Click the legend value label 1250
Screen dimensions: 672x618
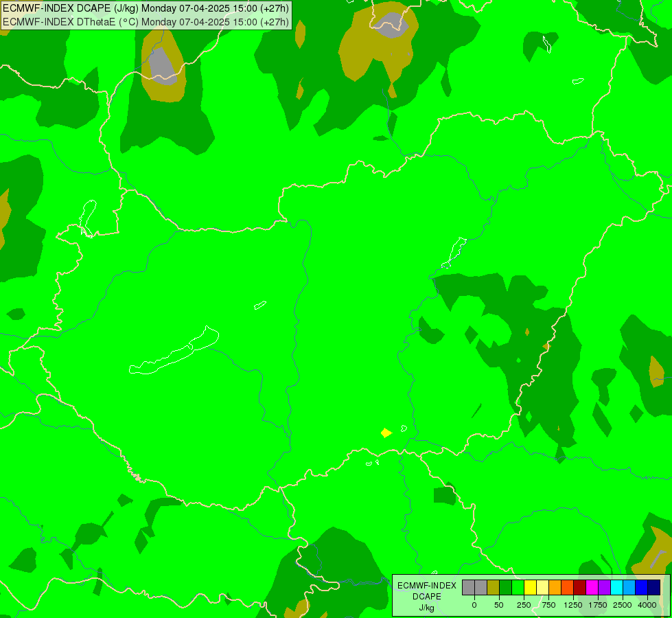coord(573,605)
